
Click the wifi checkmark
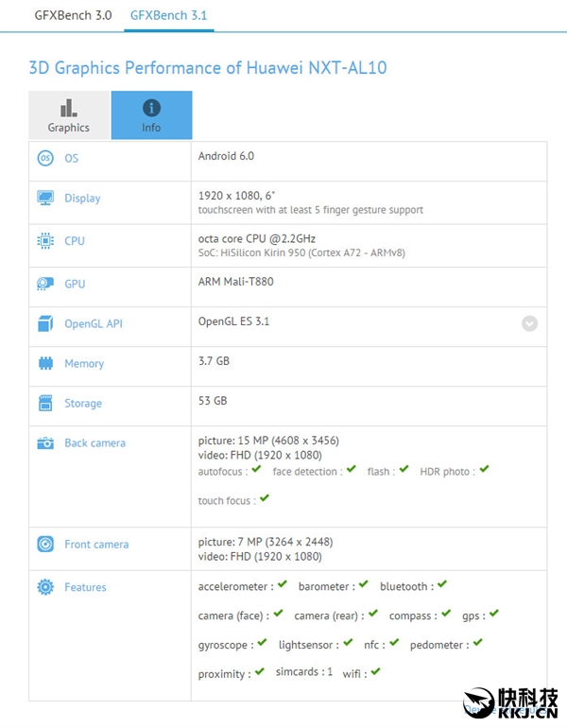click(x=376, y=672)
